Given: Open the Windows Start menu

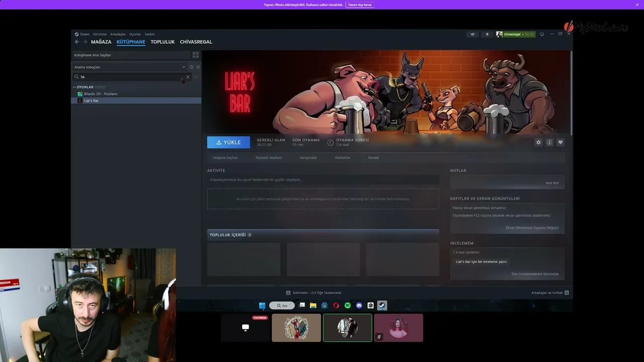Looking at the screenshot, I should pyautogui.click(x=262, y=305).
